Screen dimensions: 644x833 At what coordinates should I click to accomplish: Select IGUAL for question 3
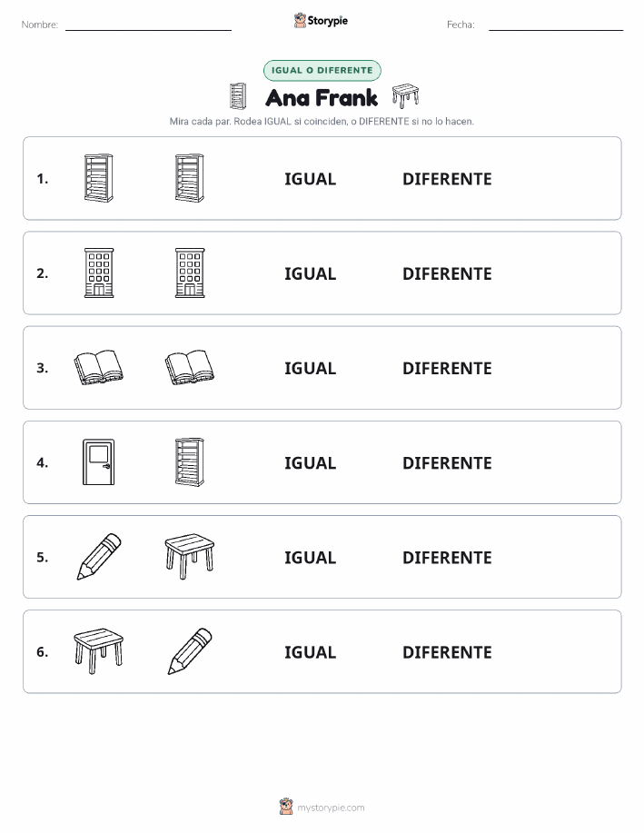pos(311,368)
